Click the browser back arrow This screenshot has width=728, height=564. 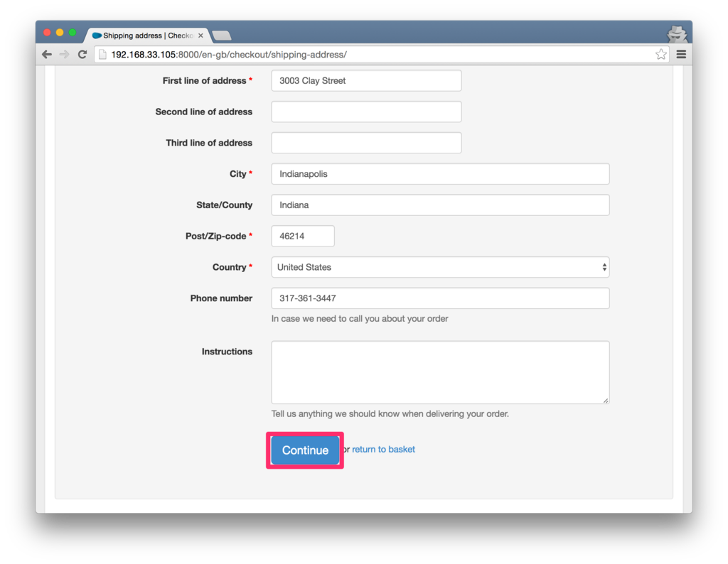(47, 54)
